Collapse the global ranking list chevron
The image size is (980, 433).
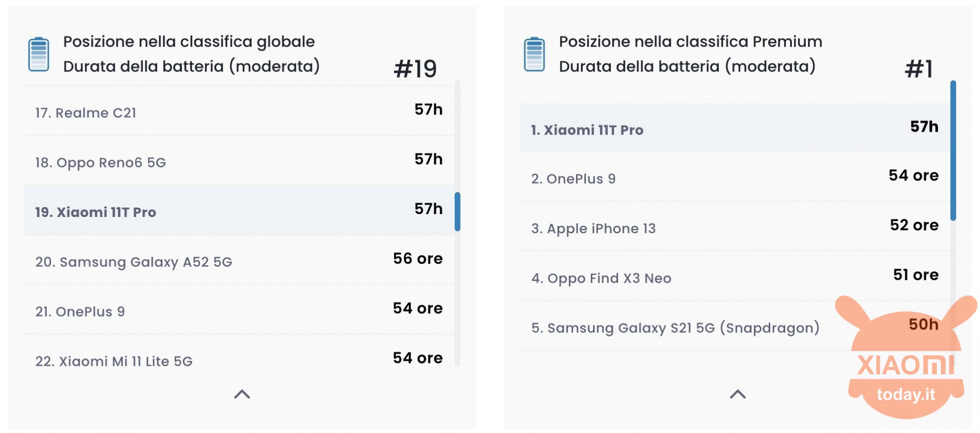coord(242,394)
